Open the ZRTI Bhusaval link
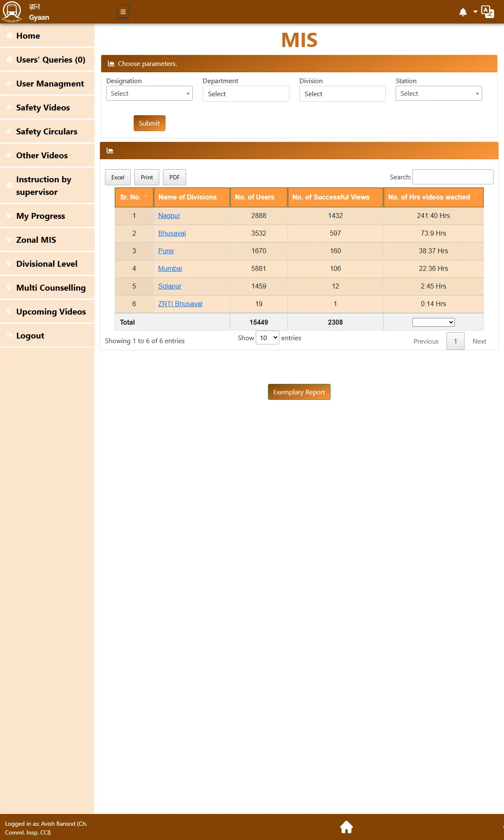 180,304
